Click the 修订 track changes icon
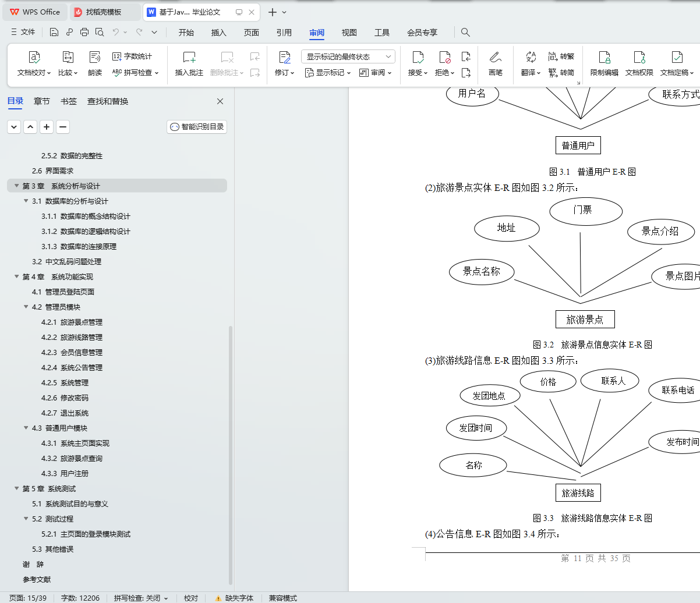This screenshot has height=603, width=700. [x=284, y=57]
